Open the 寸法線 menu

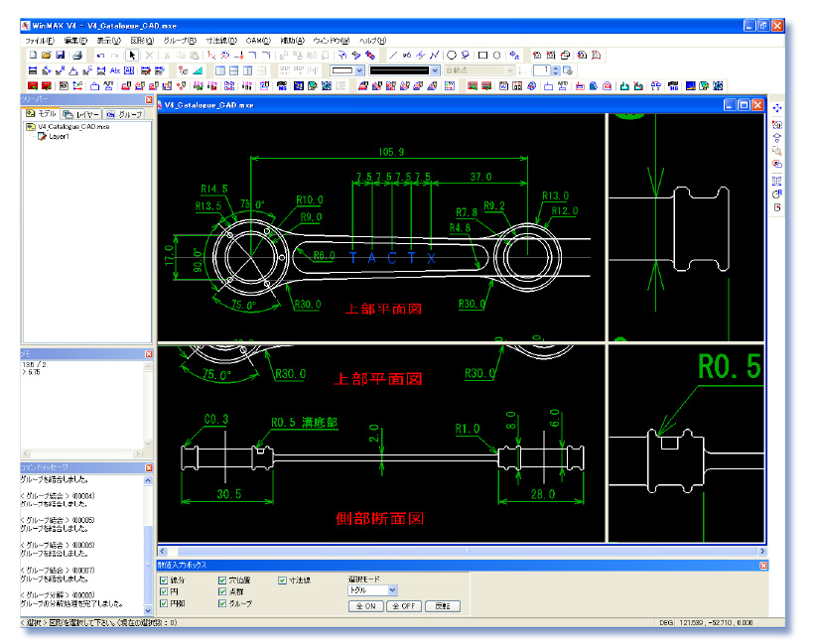221,40
